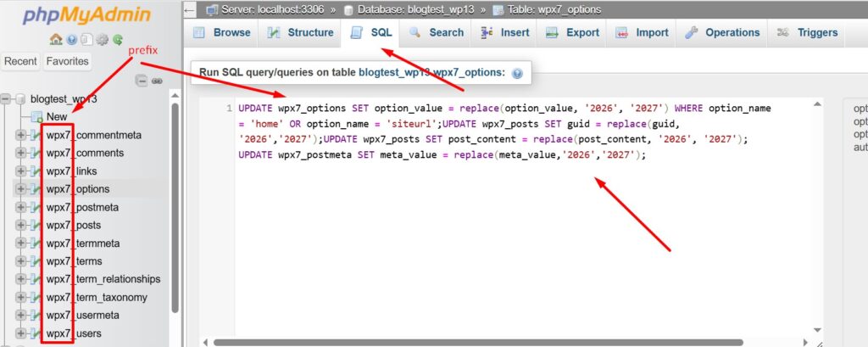The height and width of the screenshot is (347, 868).
Task: Open the SQL tab
Action: pos(371,33)
